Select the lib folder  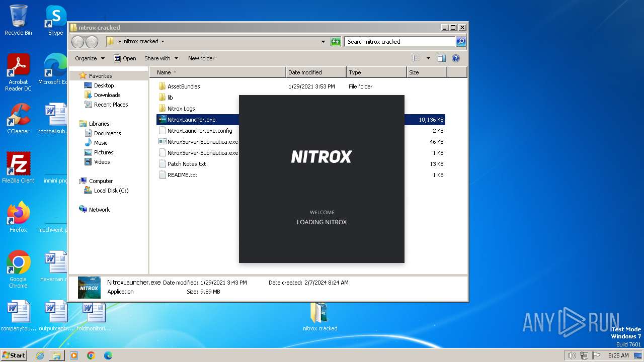(170, 98)
